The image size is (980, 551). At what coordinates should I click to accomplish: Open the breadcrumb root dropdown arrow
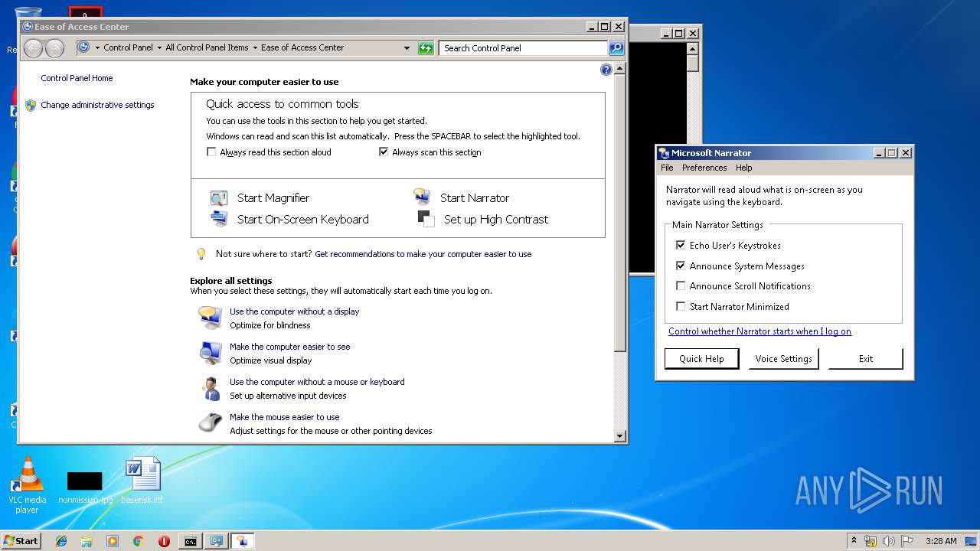[97, 48]
